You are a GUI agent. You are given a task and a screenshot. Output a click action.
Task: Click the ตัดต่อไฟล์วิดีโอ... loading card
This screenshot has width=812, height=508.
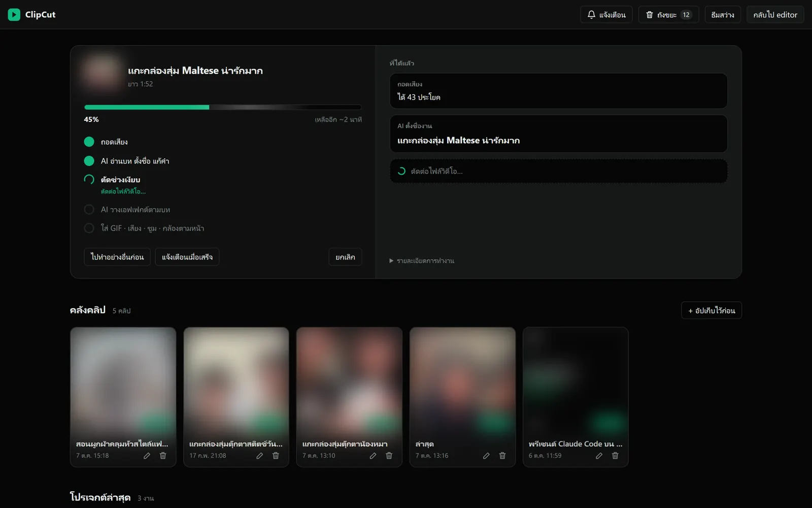coord(558,171)
